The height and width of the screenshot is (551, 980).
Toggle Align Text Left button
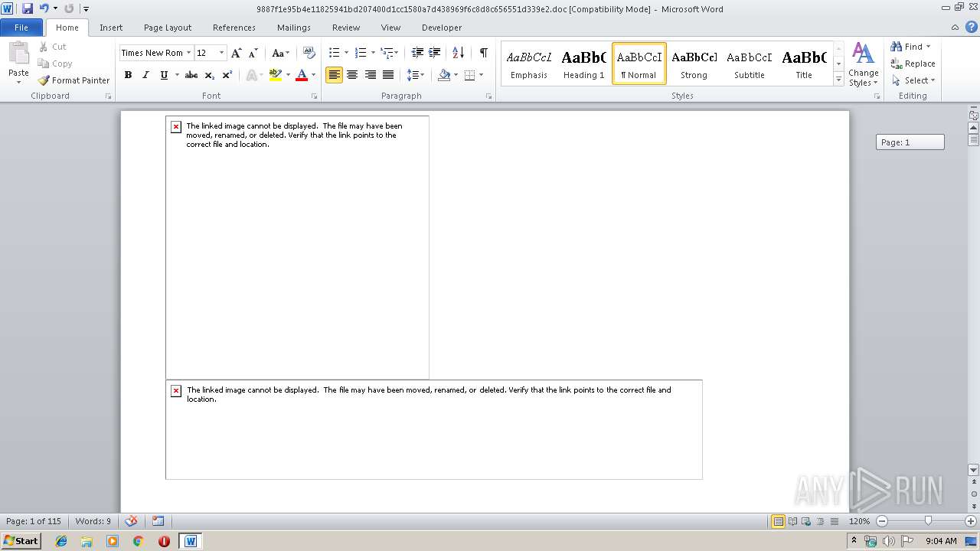334,75
